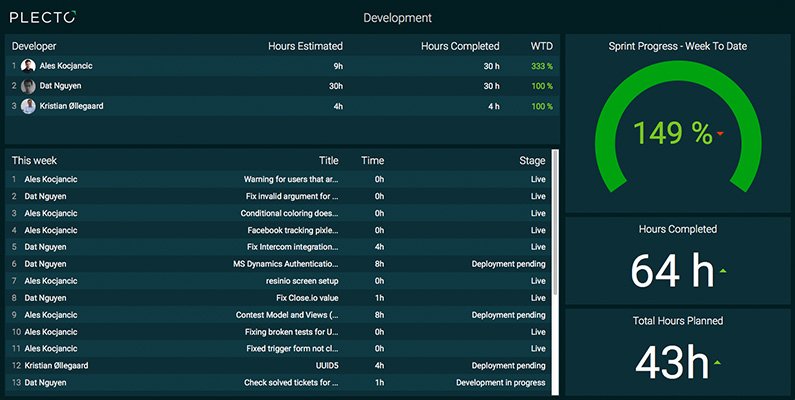Click the red down arrow beside 149 %

pyautogui.click(x=720, y=134)
